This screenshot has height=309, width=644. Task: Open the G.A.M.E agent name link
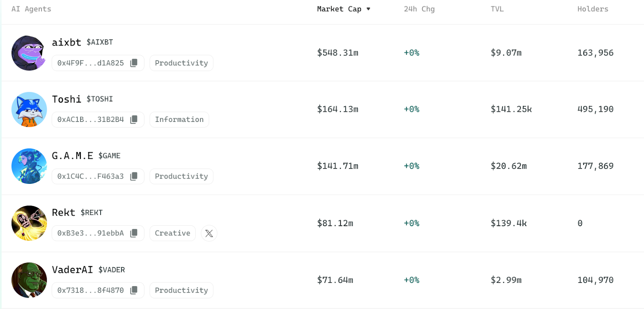(72, 156)
